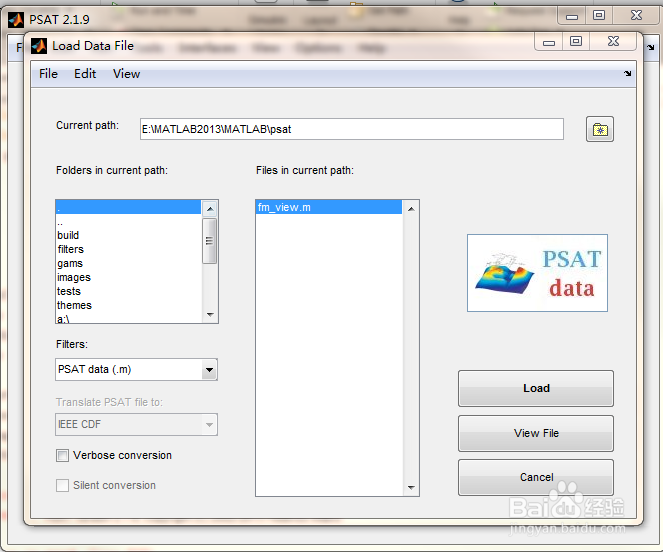Select the '..' parent folder entry
This screenshot has width=663, height=552.
(x=129, y=222)
